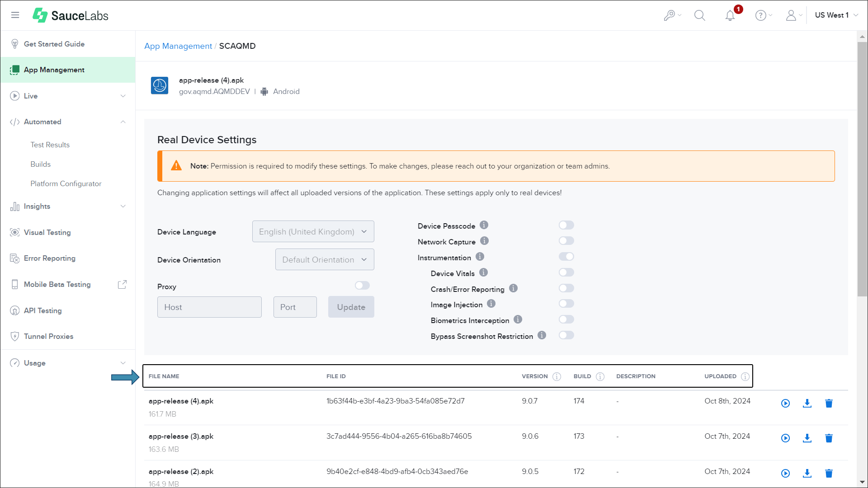Open Mobile Beta Testing external link icon
868x488 pixels.
[122, 284]
